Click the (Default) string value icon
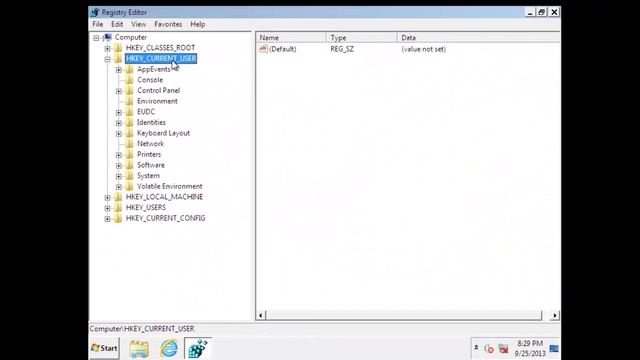Screen dimensions: 640x360 point(263,49)
